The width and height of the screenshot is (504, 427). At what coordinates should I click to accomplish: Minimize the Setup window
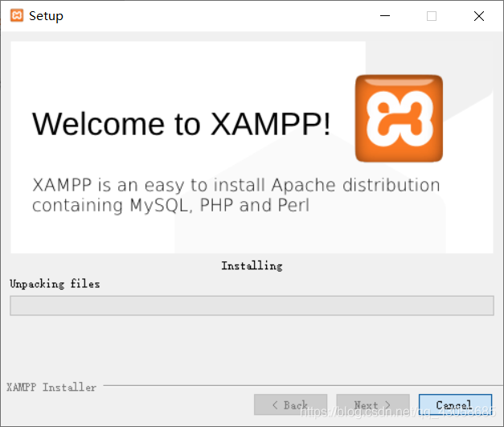coord(385,15)
